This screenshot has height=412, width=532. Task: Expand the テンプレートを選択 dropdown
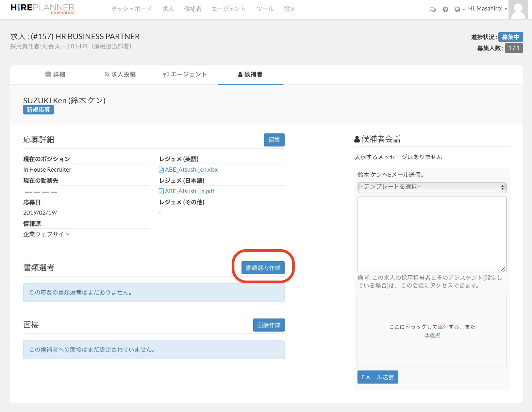tap(432, 187)
